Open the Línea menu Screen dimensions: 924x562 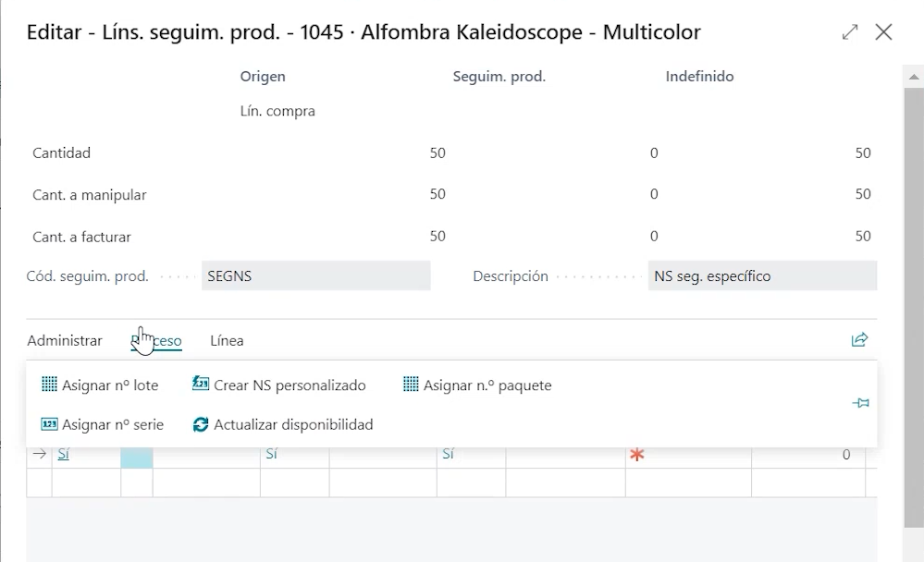227,341
